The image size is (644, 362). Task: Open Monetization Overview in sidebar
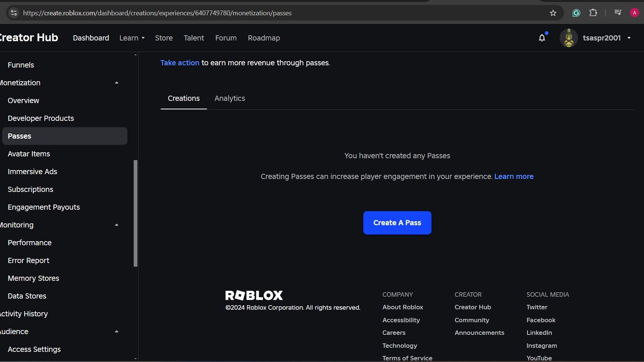(23, 101)
